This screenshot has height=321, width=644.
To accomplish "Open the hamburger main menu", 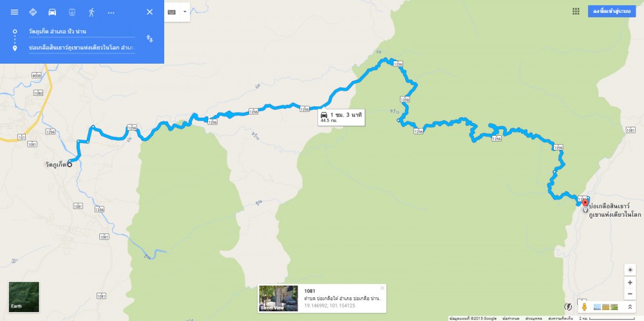I will [x=14, y=12].
